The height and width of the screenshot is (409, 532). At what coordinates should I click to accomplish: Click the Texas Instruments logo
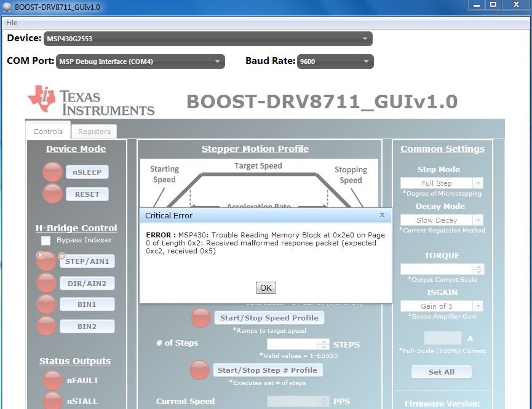tap(91, 100)
